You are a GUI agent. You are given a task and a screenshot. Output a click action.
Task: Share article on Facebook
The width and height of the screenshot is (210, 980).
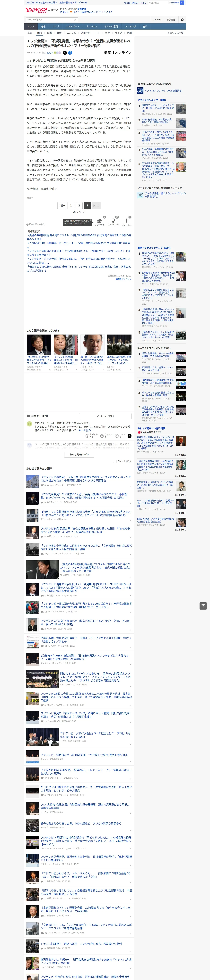[x=70, y=53]
